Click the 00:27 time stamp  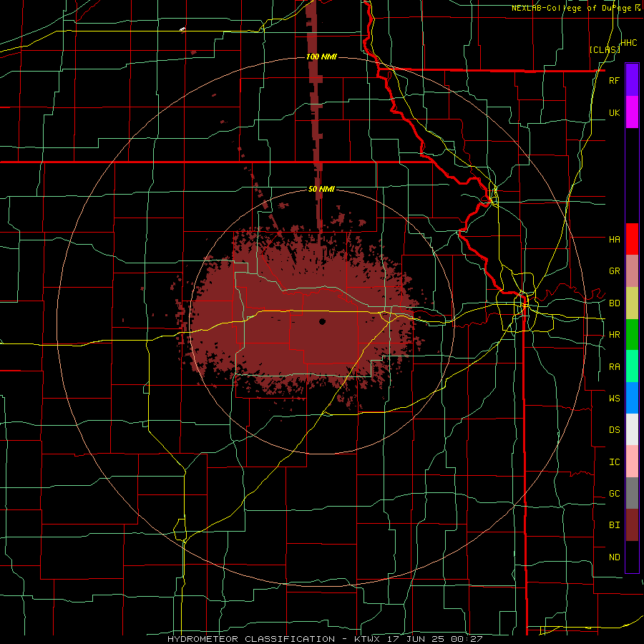coord(468,639)
